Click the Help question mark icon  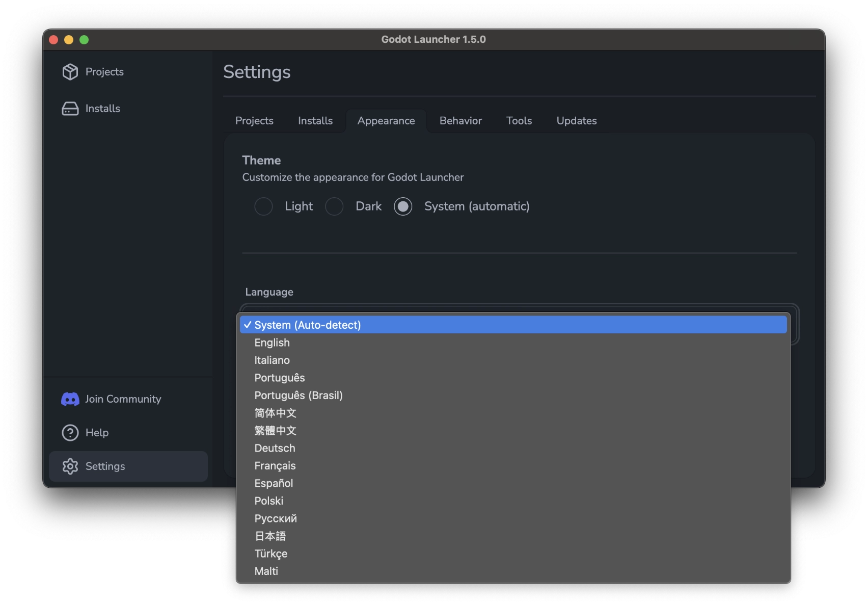[70, 432]
